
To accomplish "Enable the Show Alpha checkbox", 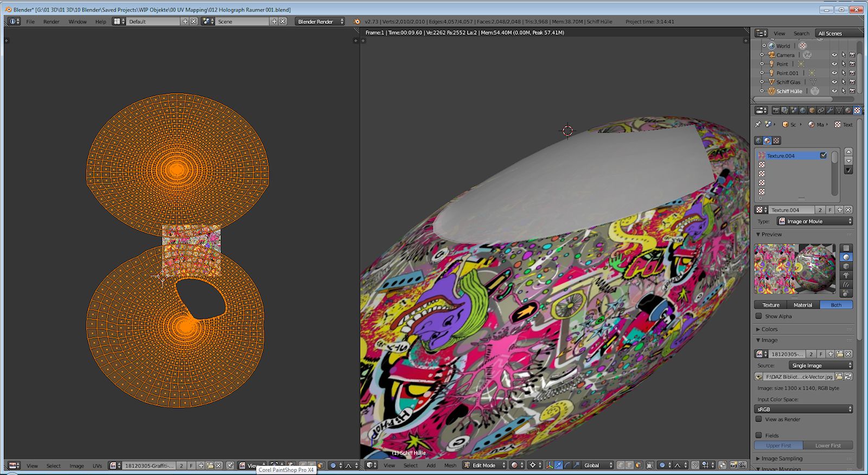I will pos(759,316).
